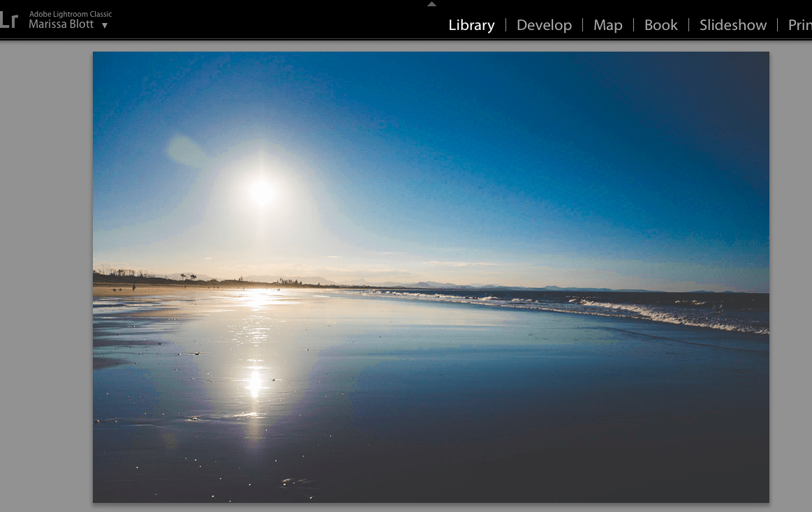This screenshot has height=512, width=812.
Task: Click the gray workspace background around the photo
Action: pyautogui.click(x=45, y=279)
